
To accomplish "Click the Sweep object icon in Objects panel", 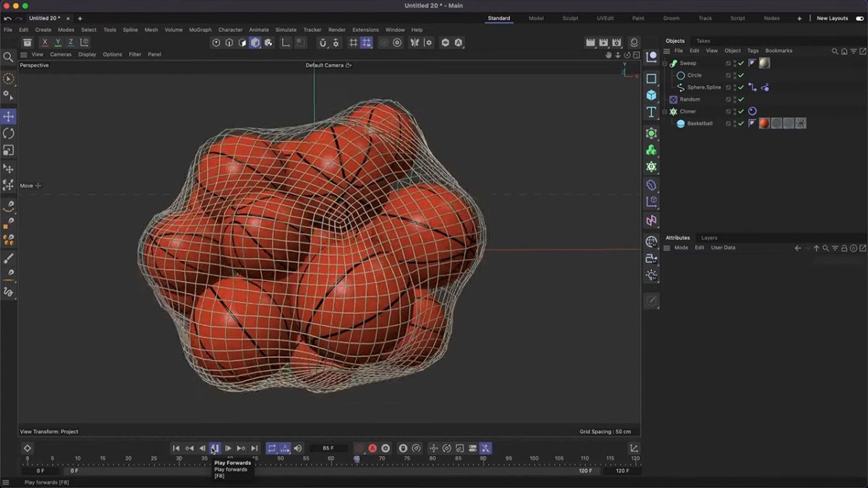I will [673, 63].
